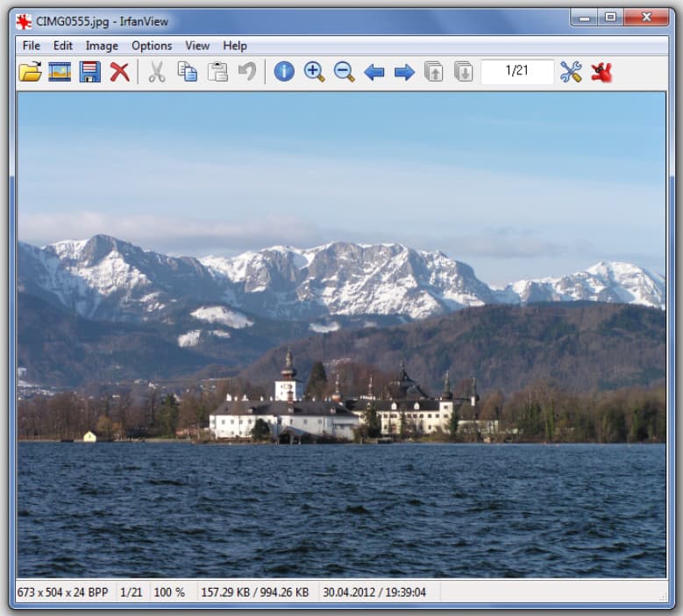
Task: Close the IrfanView window
Action: coord(646,18)
